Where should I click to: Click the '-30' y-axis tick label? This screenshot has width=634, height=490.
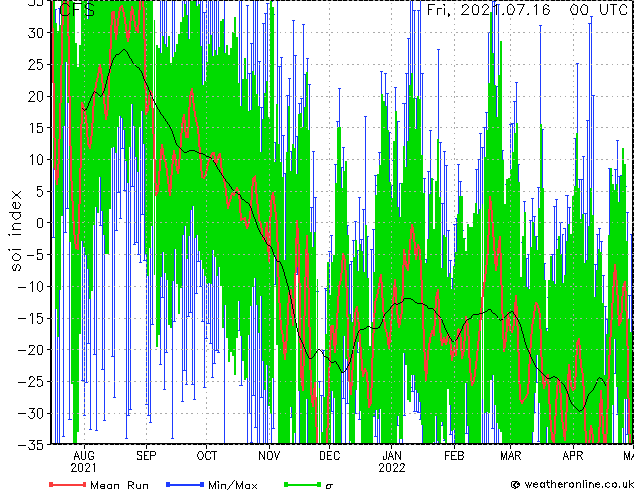point(31,413)
